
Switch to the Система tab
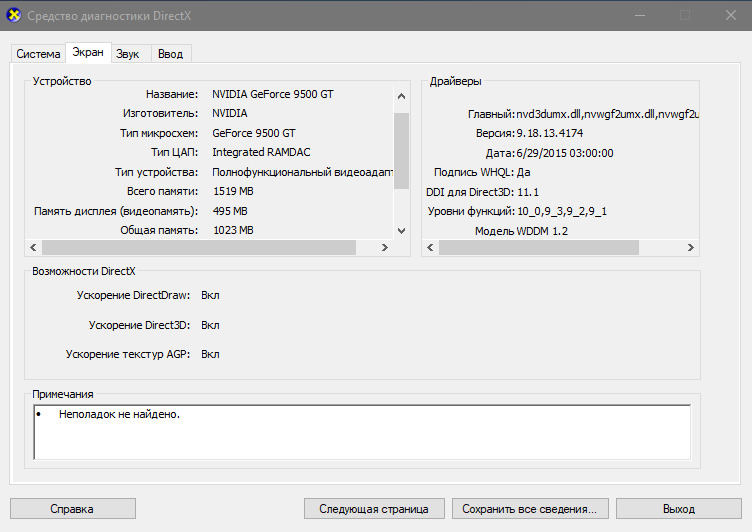[x=38, y=54]
